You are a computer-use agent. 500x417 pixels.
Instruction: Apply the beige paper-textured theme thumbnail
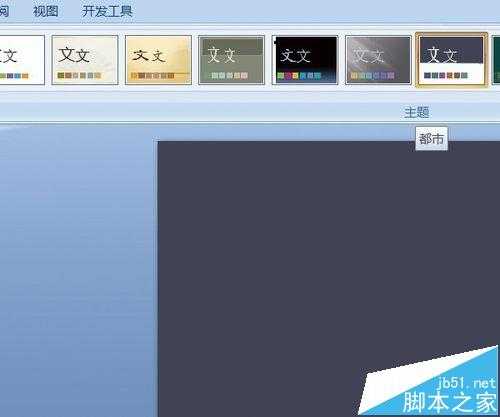pos(85,60)
